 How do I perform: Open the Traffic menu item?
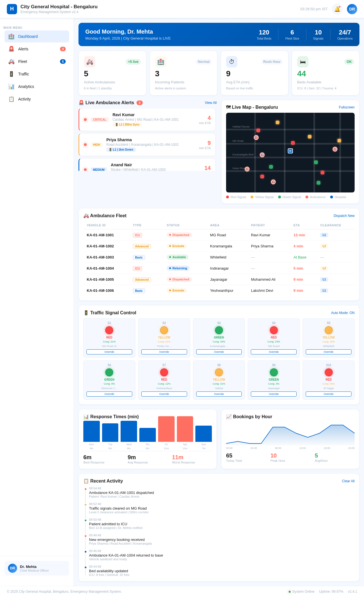pyautogui.click(x=37, y=74)
